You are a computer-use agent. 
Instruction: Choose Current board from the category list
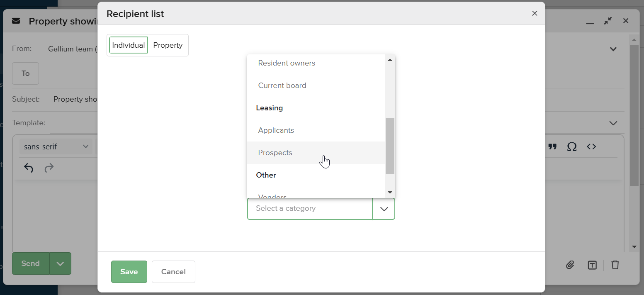coord(316,85)
